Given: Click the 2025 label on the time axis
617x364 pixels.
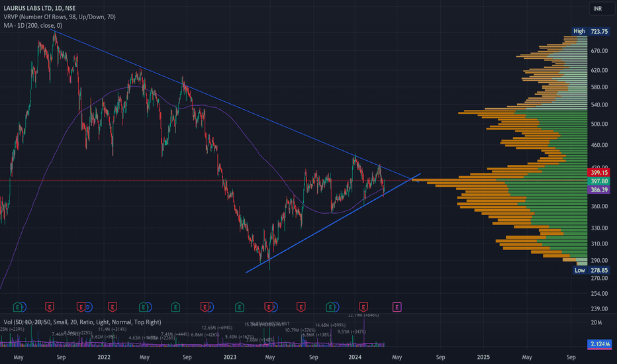Looking at the screenshot, I should [x=483, y=357].
